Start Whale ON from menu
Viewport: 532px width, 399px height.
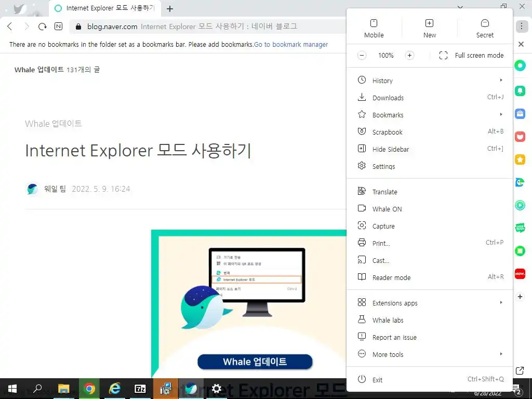tap(430, 209)
